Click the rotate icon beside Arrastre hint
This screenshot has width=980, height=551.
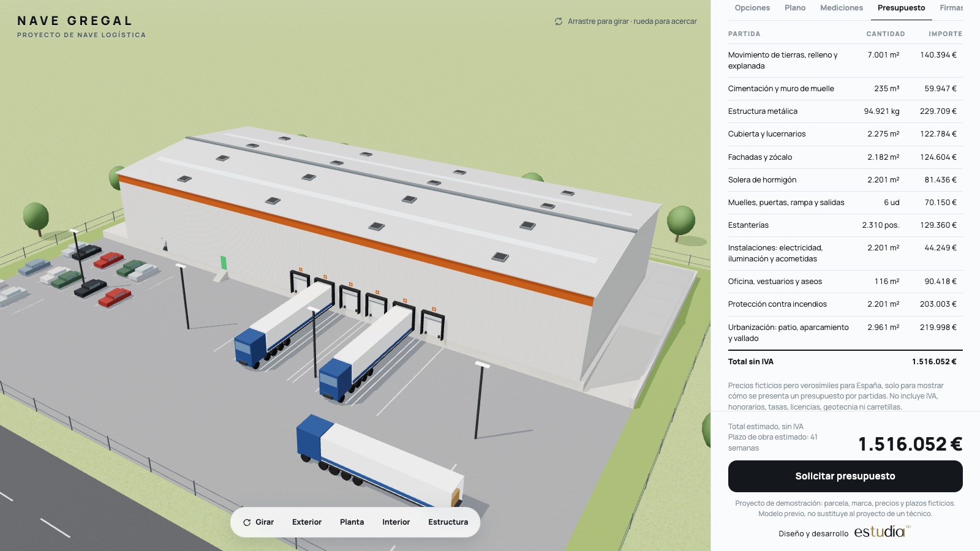tap(559, 21)
